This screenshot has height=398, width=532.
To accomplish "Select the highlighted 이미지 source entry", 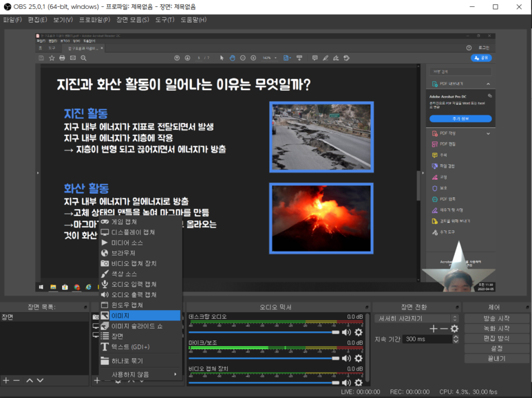I will [x=140, y=316].
